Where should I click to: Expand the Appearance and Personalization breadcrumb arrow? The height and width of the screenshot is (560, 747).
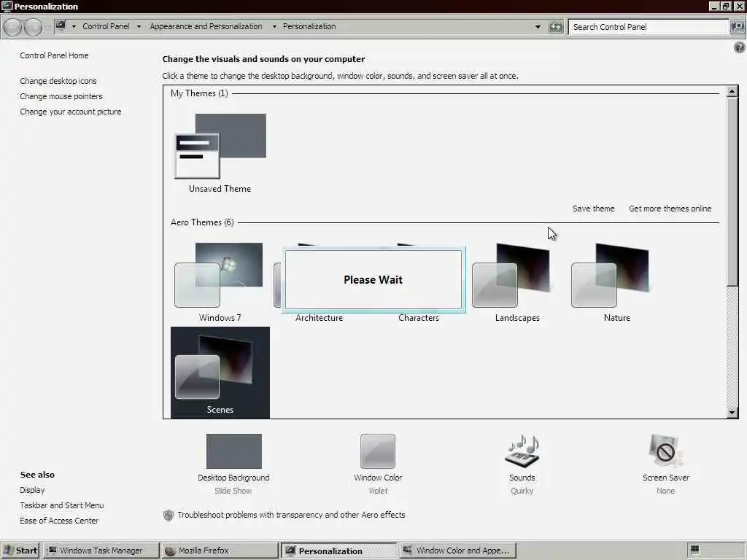tap(274, 27)
